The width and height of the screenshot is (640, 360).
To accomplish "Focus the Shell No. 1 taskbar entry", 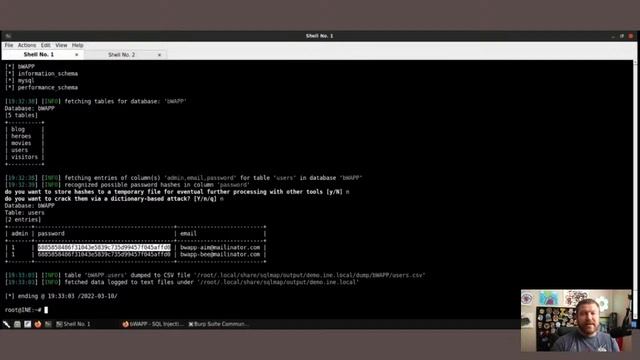I will point(73,324).
